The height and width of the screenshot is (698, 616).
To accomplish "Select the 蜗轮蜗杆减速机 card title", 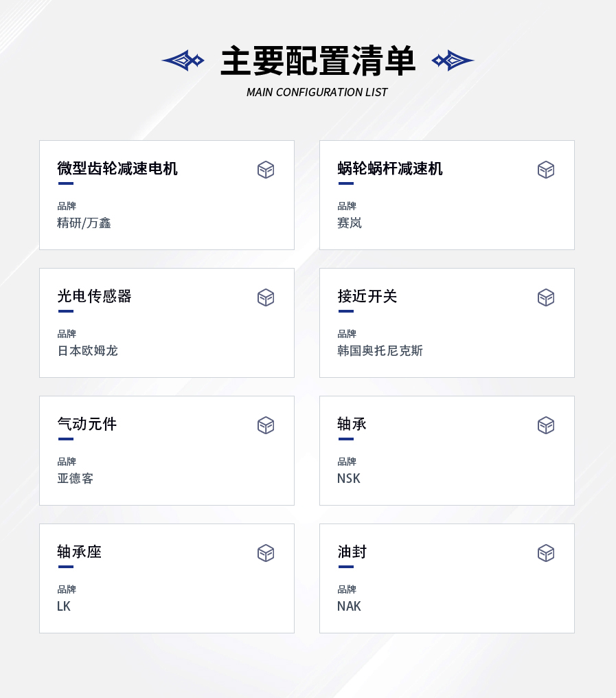I will 390,168.
